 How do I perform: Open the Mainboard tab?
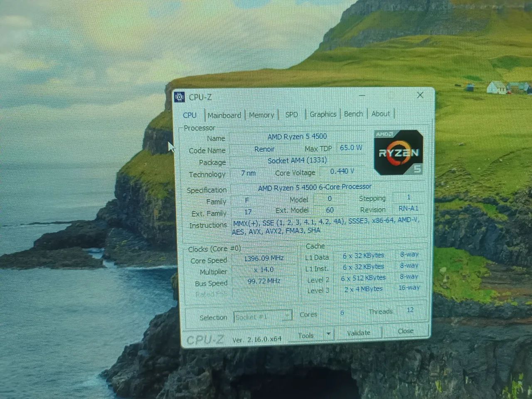pyautogui.click(x=224, y=115)
